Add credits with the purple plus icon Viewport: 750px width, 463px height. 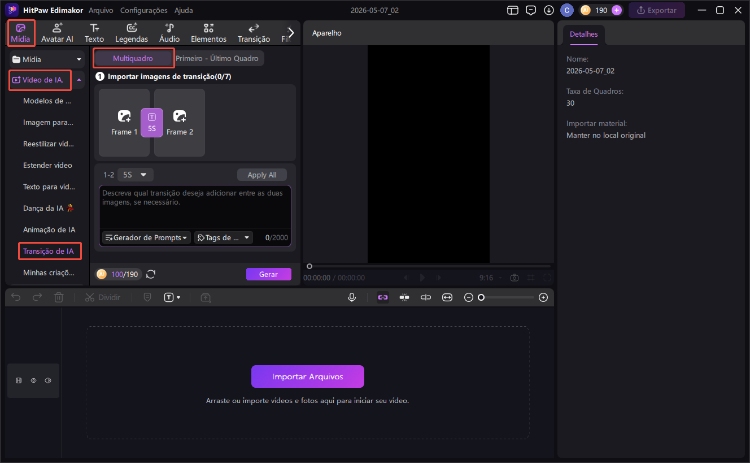point(617,10)
